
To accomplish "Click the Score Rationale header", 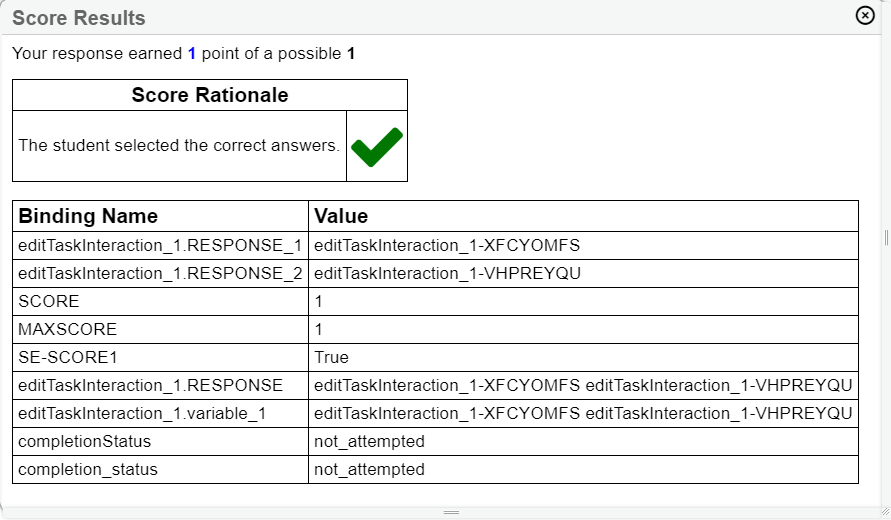I will (x=210, y=95).
